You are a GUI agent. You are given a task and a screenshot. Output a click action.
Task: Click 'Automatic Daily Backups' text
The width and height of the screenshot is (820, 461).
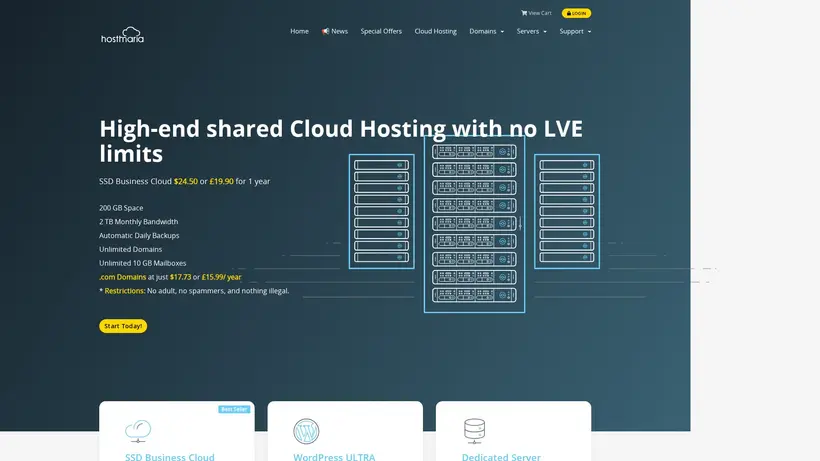139,236
